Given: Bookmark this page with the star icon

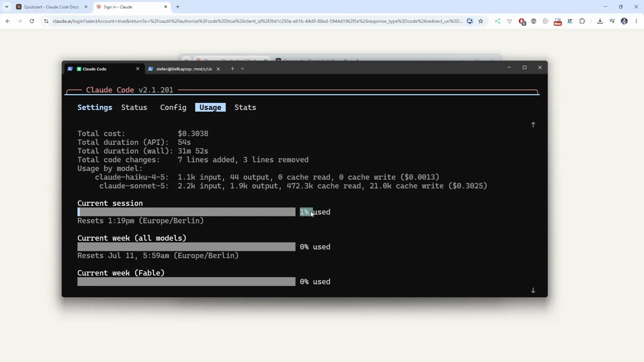Looking at the screenshot, I should (x=481, y=21).
